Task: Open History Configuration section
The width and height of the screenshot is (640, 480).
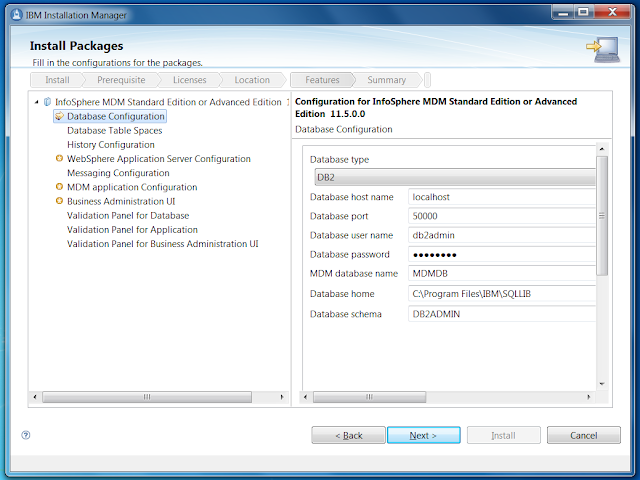Action: click(x=111, y=144)
